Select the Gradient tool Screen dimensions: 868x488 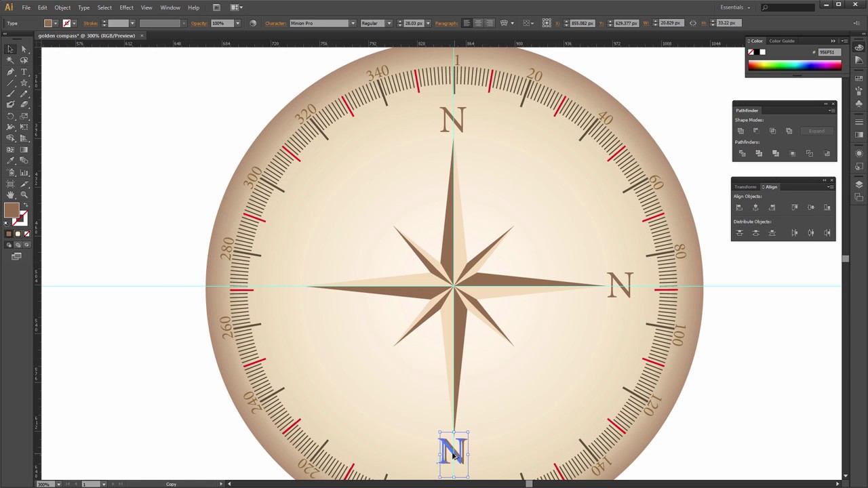(24, 149)
